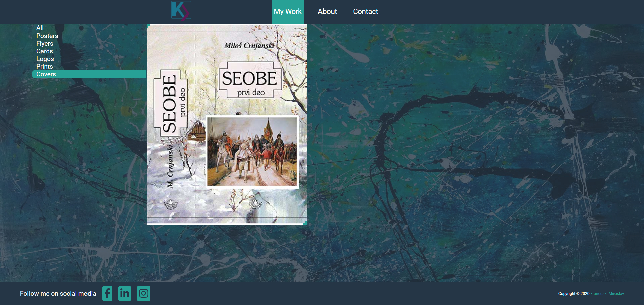
Task: Open the LinkedIn profile icon
Action: coord(125,294)
